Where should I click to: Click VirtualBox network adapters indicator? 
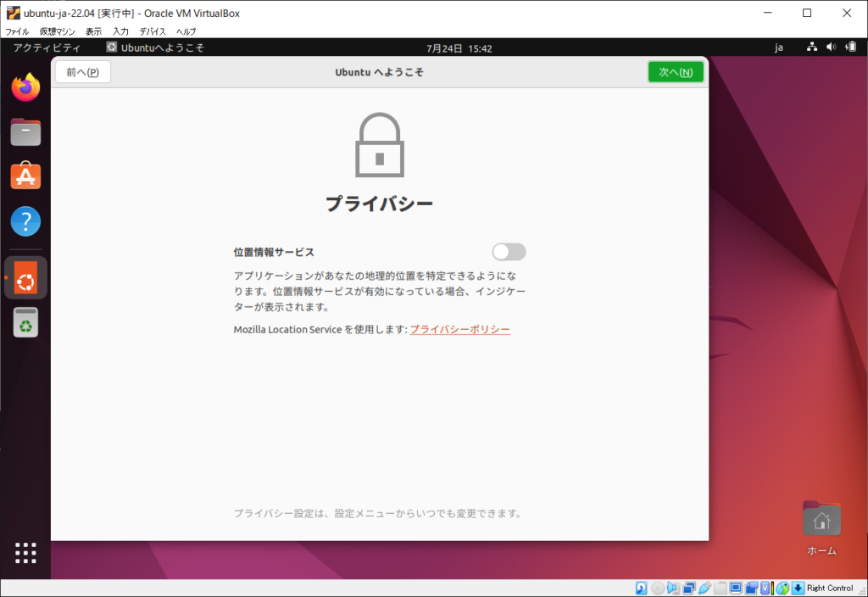689,589
